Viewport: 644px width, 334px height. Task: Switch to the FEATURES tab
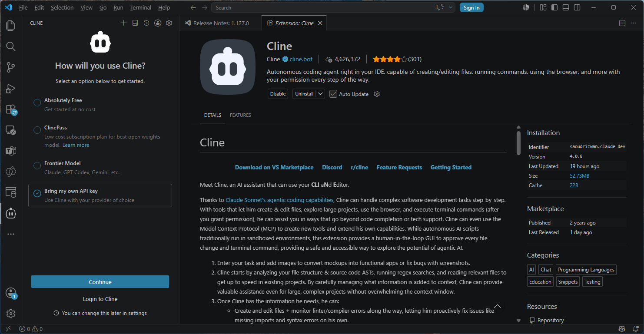240,115
